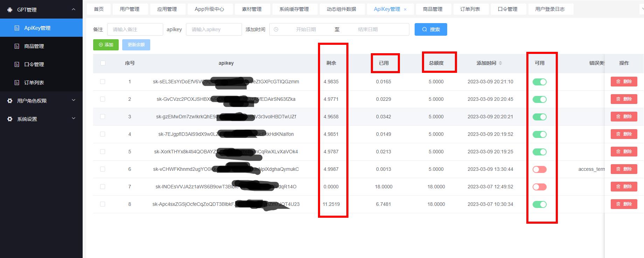This screenshot has height=258, width=644.
Task: Click the Android icon beside GPT管理
Action: tap(10, 10)
